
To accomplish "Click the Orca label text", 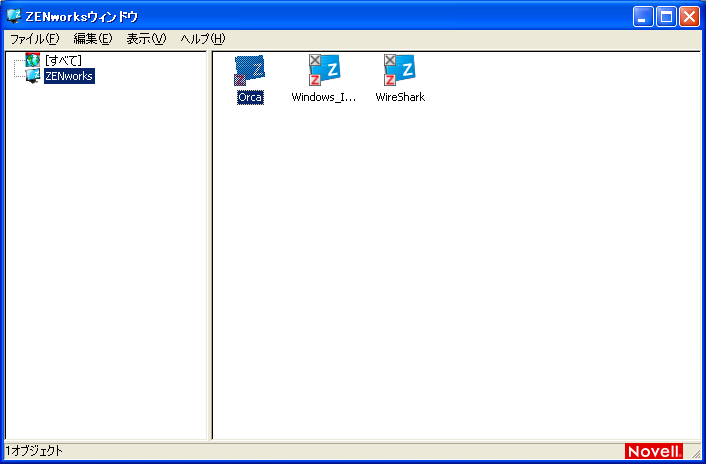I will point(250,97).
